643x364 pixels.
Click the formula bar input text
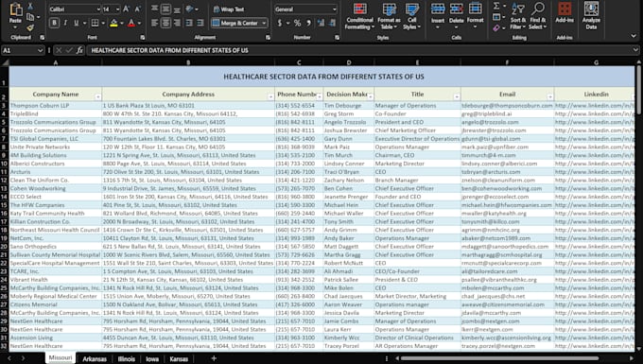pos(169,50)
